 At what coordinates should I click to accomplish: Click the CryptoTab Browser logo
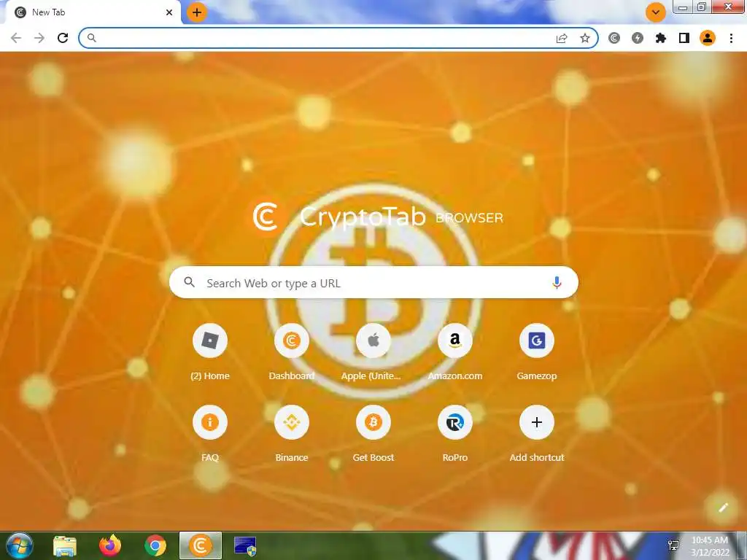pos(377,217)
